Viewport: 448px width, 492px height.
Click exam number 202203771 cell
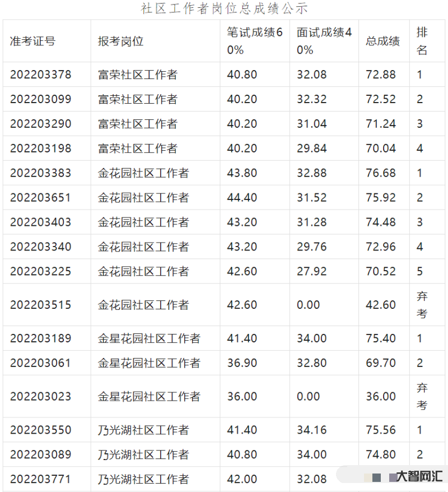tap(41, 479)
